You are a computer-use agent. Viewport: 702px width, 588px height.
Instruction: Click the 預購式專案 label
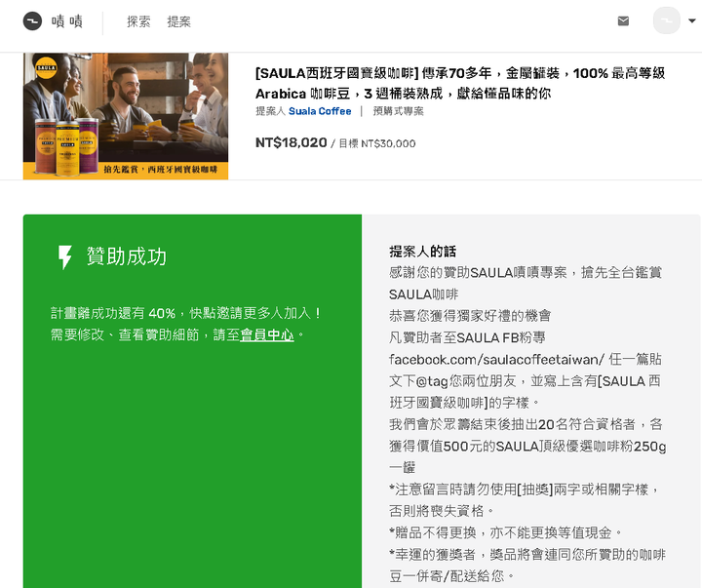399,111
